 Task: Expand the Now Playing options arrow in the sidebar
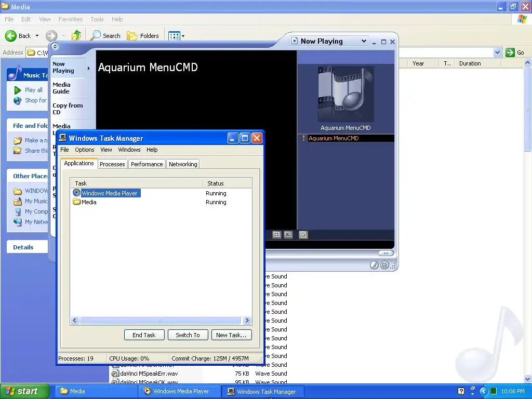[89, 68]
